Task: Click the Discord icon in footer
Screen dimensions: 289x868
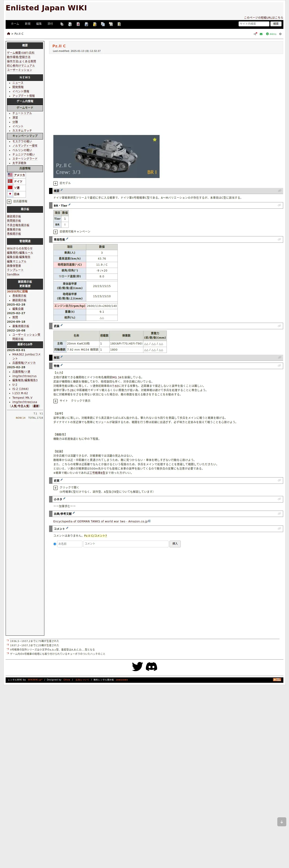Action: pyautogui.click(x=151, y=666)
